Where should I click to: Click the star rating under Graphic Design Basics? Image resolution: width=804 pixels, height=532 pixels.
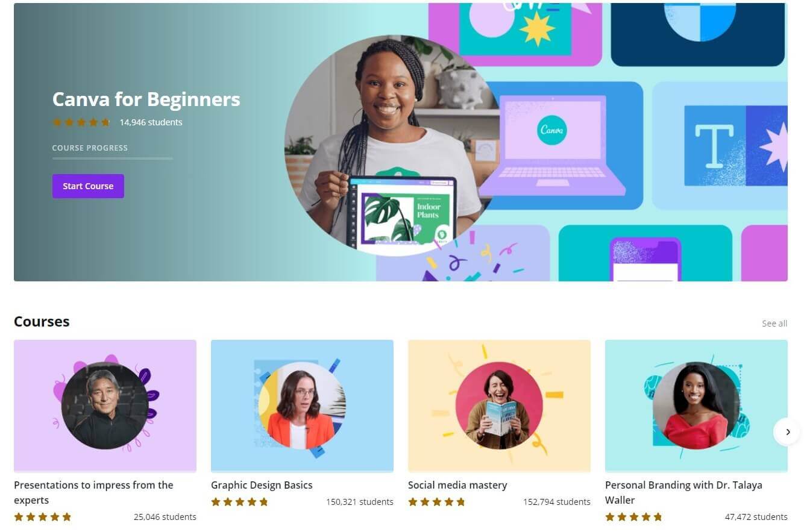click(x=240, y=502)
